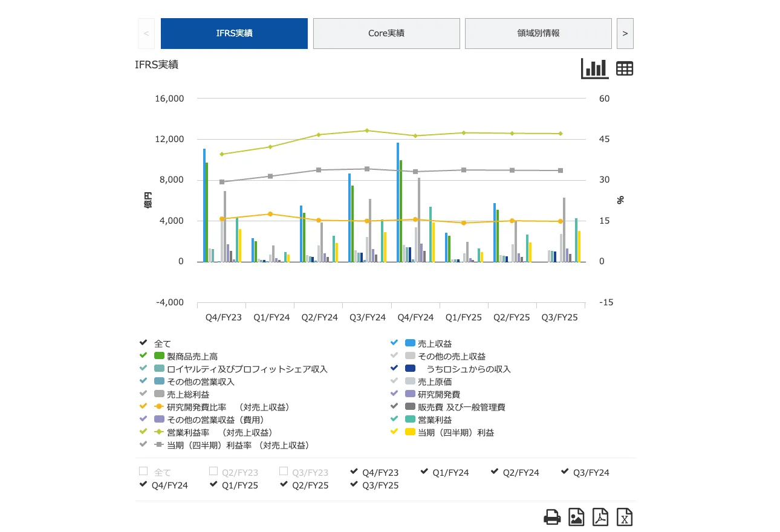Switch to table view icon
780x532 pixels.
[625, 68]
